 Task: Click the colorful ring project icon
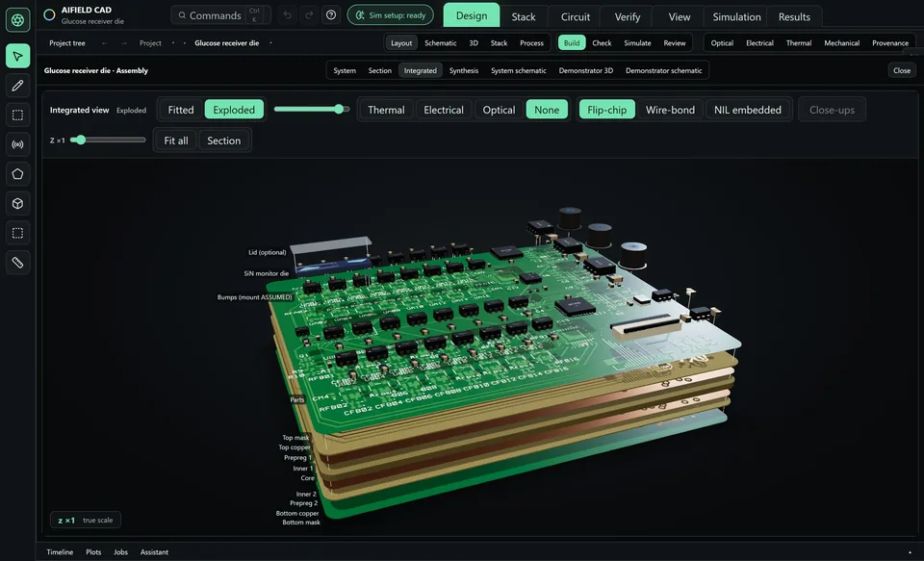(49, 14)
